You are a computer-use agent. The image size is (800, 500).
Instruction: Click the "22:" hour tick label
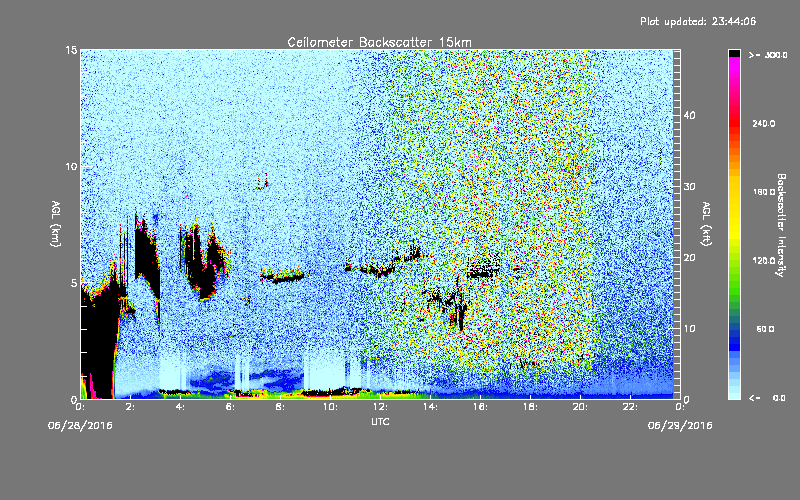click(630, 407)
